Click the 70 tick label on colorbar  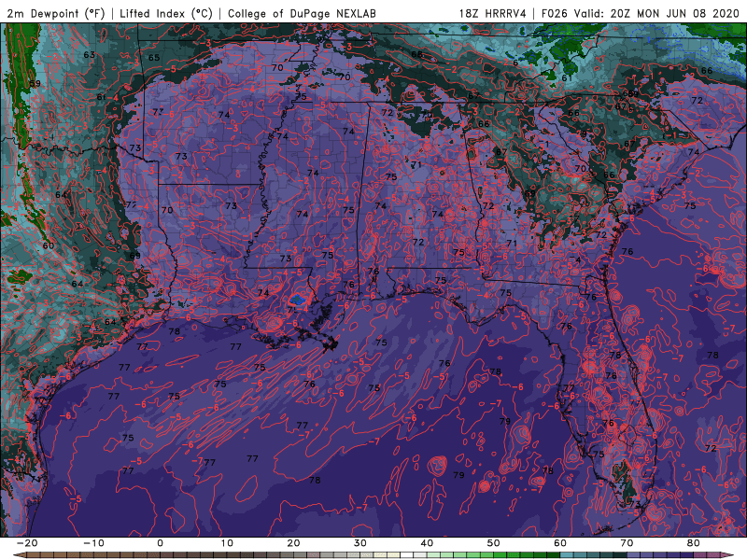point(627,543)
